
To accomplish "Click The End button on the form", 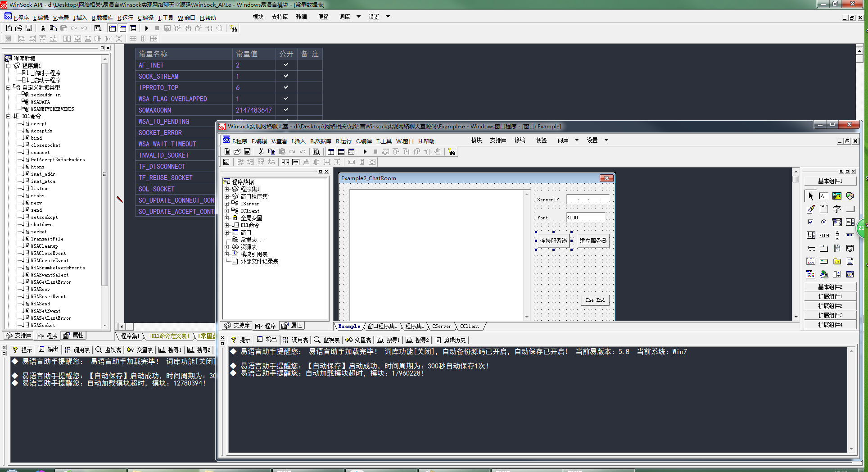I will click(595, 300).
